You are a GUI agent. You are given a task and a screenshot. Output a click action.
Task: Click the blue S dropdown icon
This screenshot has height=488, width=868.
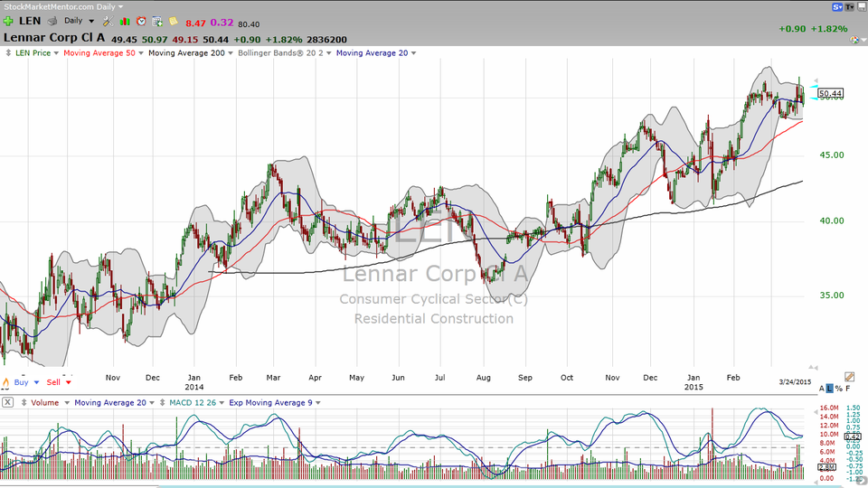click(837, 7)
